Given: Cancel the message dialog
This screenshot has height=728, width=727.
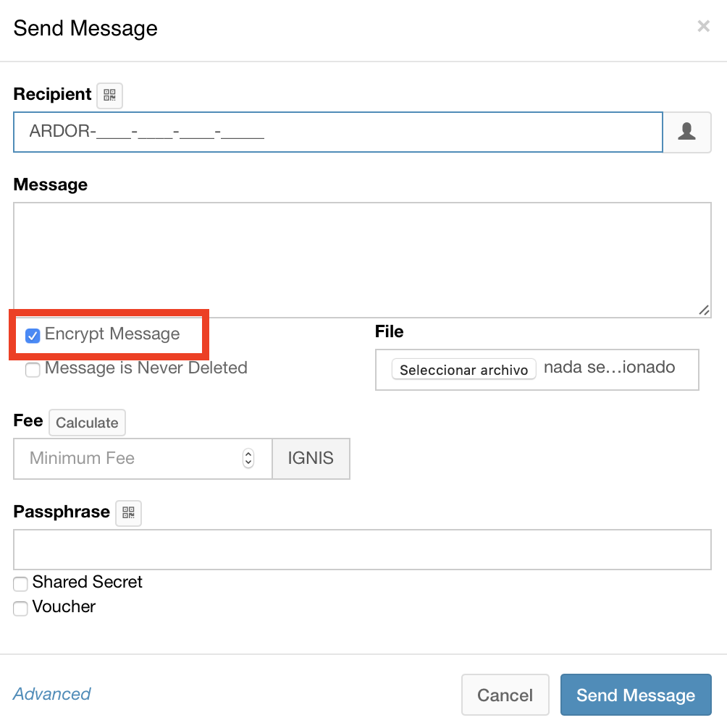Looking at the screenshot, I should pos(505,695).
